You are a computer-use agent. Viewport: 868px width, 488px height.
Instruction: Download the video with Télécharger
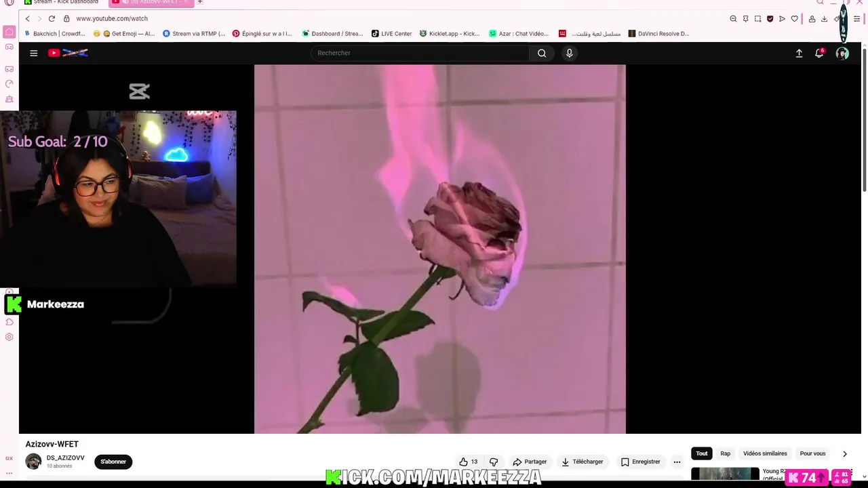(582, 462)
